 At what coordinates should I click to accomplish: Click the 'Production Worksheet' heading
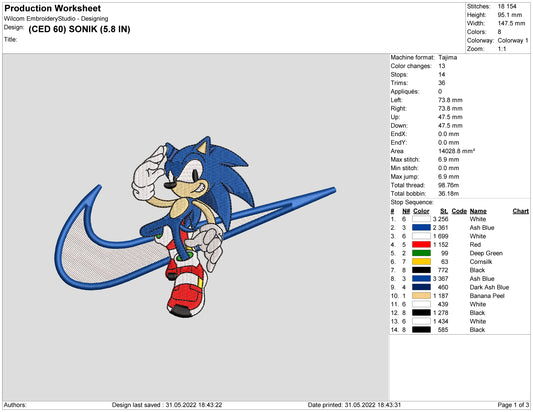click(53, 8)
